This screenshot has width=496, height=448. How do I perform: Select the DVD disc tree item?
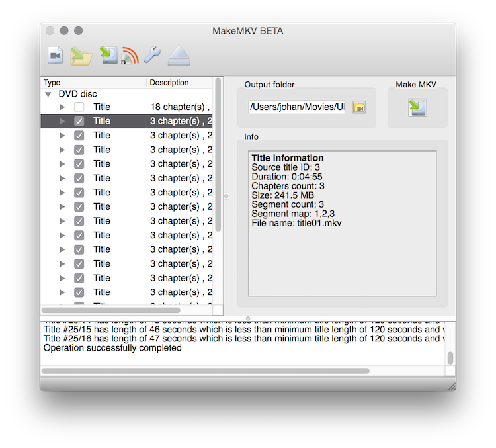click(x=77, y=94)
